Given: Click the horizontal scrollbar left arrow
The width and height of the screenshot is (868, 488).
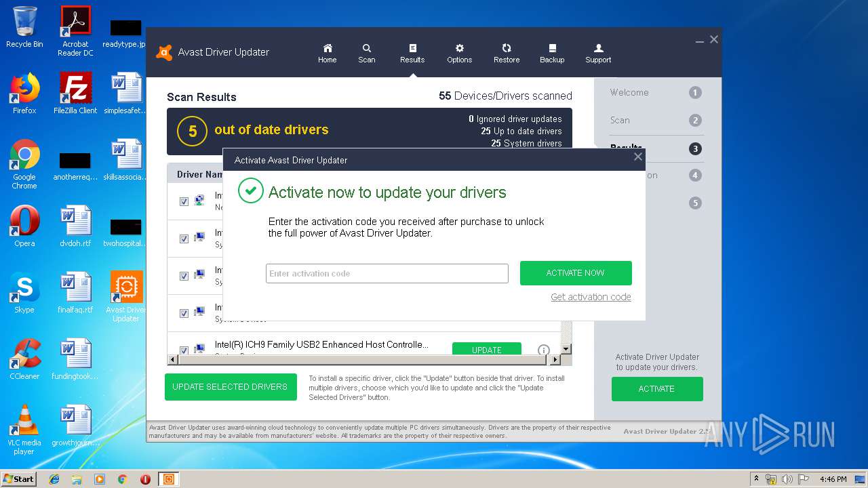Looking at the screenshot, I should tap(172, 360).
